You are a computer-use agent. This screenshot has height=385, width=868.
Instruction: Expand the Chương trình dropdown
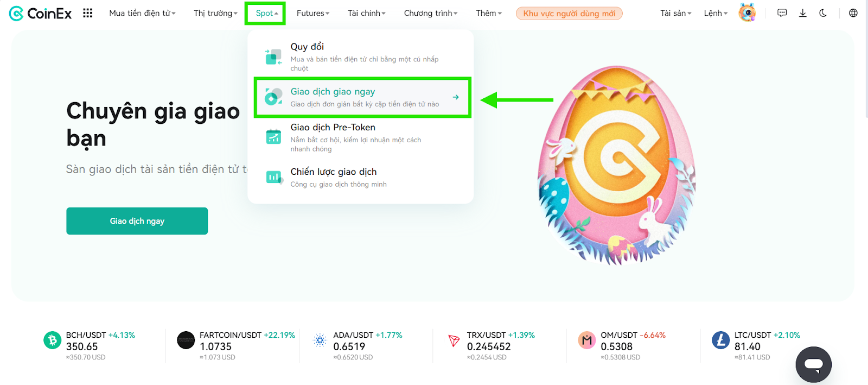(431, 13)
